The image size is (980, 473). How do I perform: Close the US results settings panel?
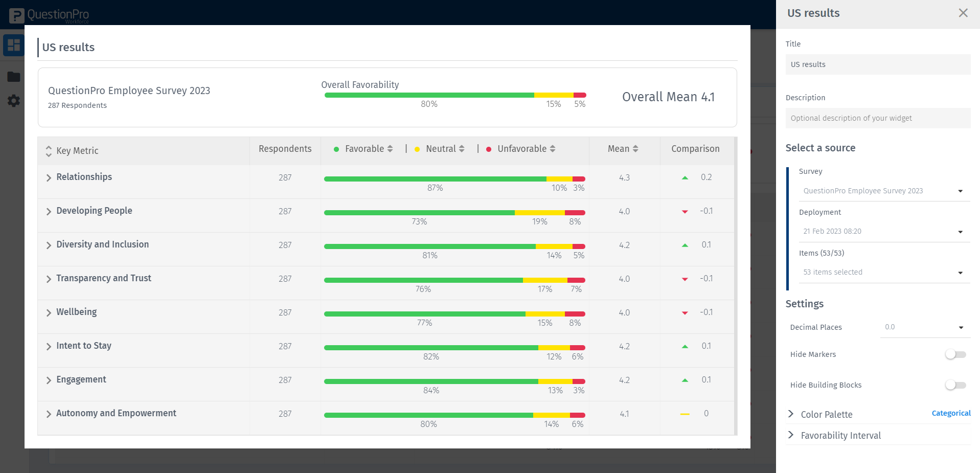[x=963, y=13]
